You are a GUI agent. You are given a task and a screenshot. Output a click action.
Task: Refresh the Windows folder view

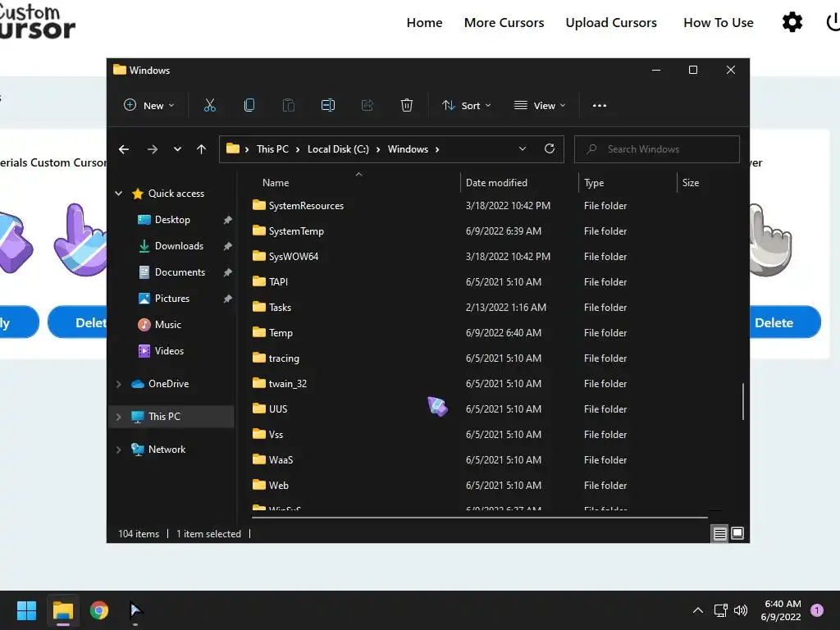click(x=550, y=149)
